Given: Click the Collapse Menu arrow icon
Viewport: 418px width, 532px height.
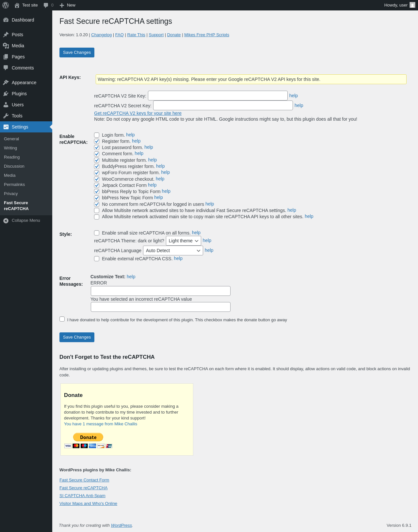Looking at the screenshot, I should (x=6, y=221).
